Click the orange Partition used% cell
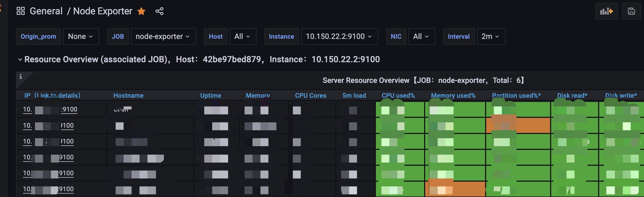The height and width of the screenshot is (197, 644). pyautogui.click(x=528, y=126)
